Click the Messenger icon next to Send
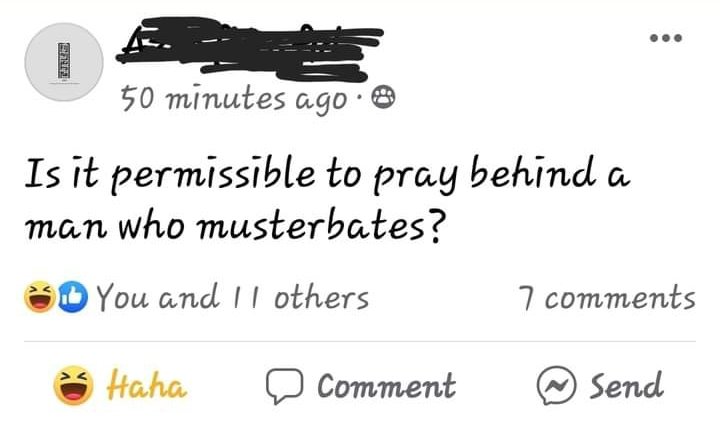720x439 pixels. point(552,385)
